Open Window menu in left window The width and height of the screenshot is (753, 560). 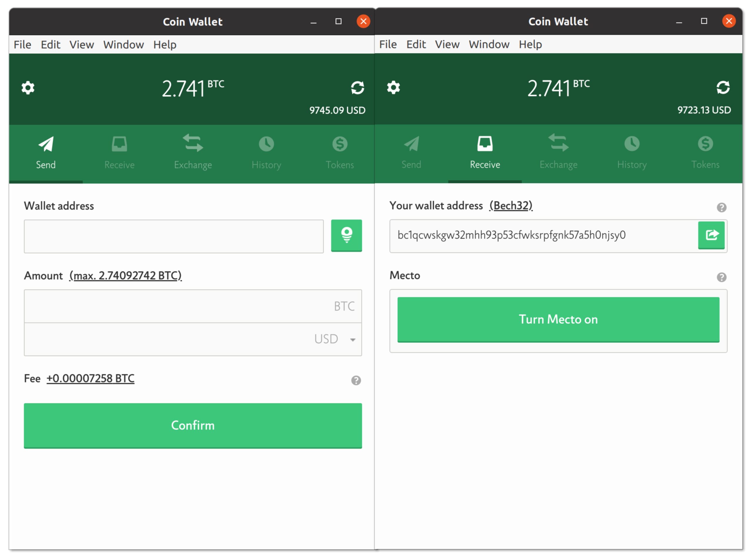124,44
